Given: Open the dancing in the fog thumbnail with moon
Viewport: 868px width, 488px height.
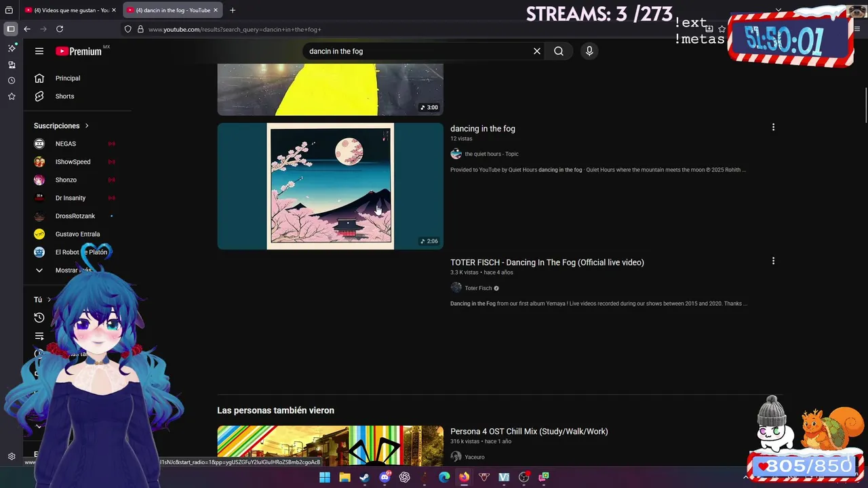Looking at the screenshot, I should [x=330, y=186].
